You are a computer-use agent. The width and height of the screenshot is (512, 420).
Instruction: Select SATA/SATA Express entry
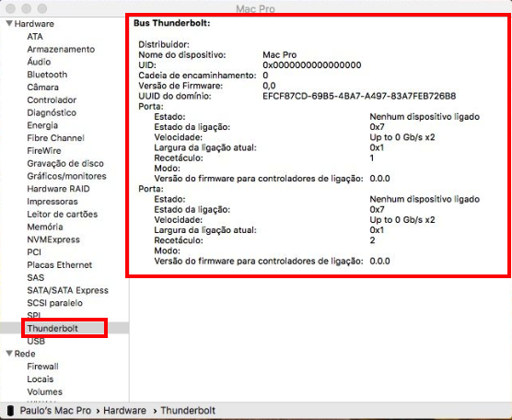[67, 290]
